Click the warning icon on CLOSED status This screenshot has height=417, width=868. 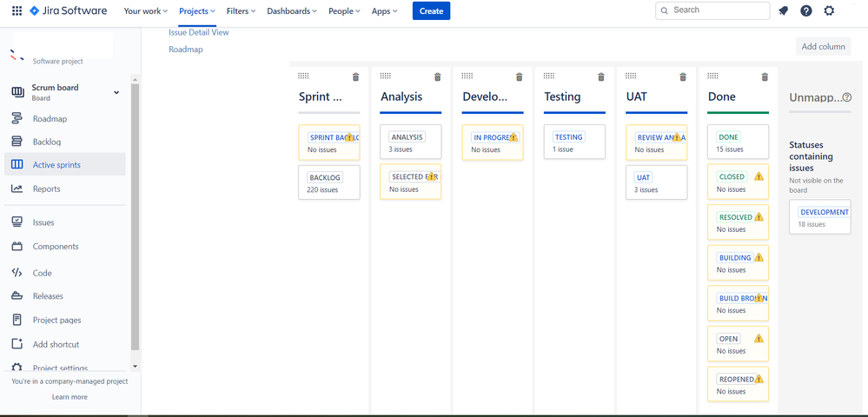pos(759,176)
